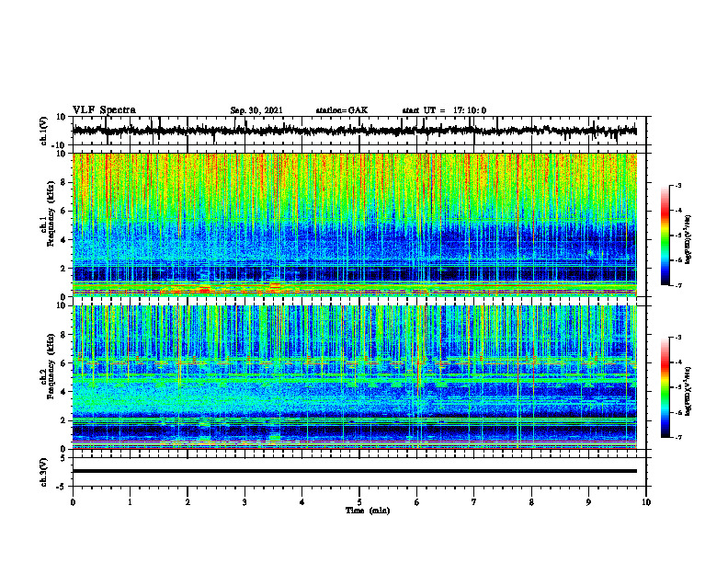This screenshot has height=563, width=728.
Task: Click the "6" tick on ch.1 frequency axis
Action: tap(64, 211)
